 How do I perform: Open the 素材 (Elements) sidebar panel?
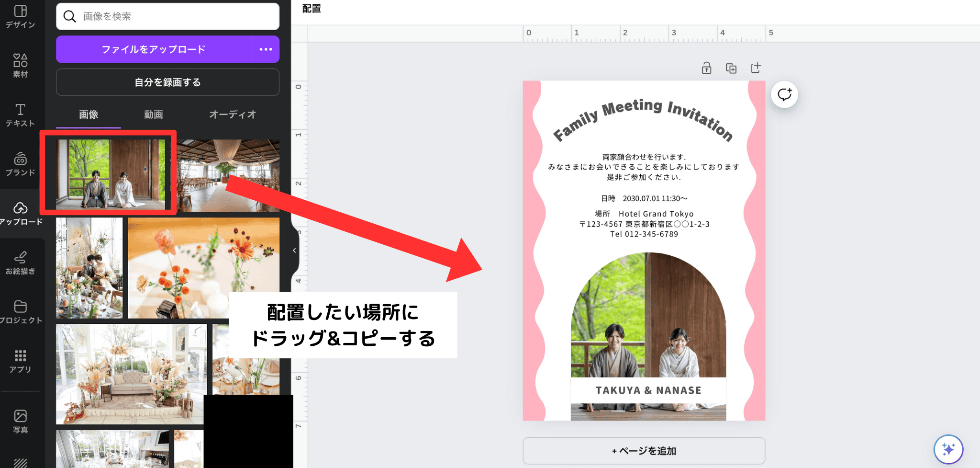tap(20, 65)
